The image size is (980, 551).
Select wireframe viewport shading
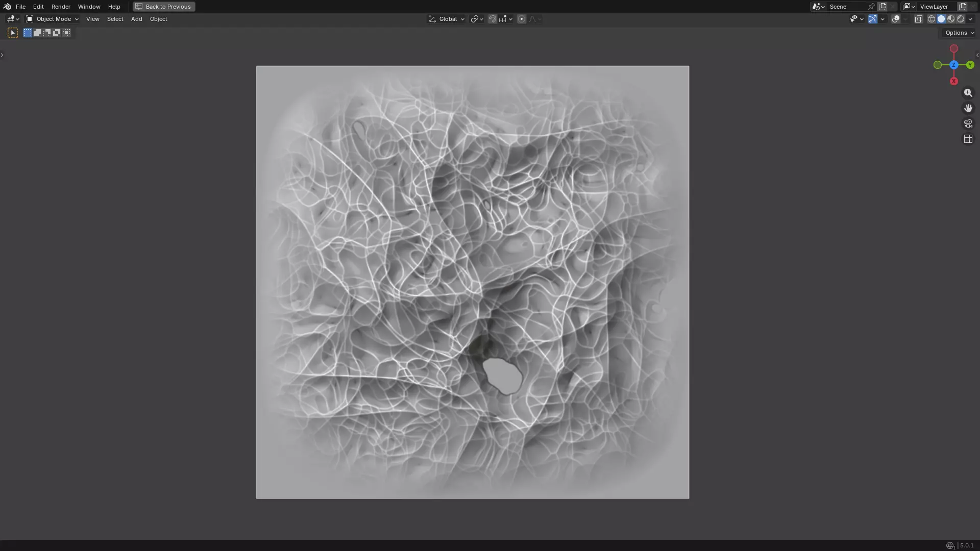[x=931, y=19]
